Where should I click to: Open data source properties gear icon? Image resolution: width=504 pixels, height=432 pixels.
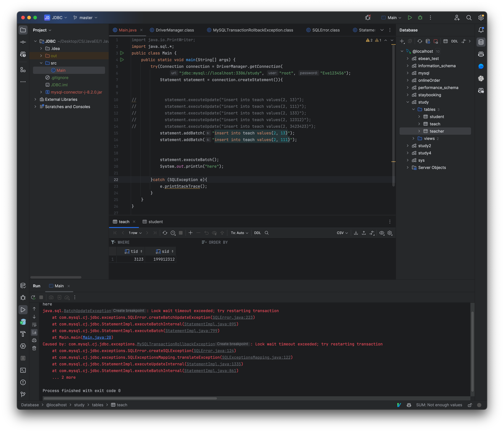click(x=428, y=41)
